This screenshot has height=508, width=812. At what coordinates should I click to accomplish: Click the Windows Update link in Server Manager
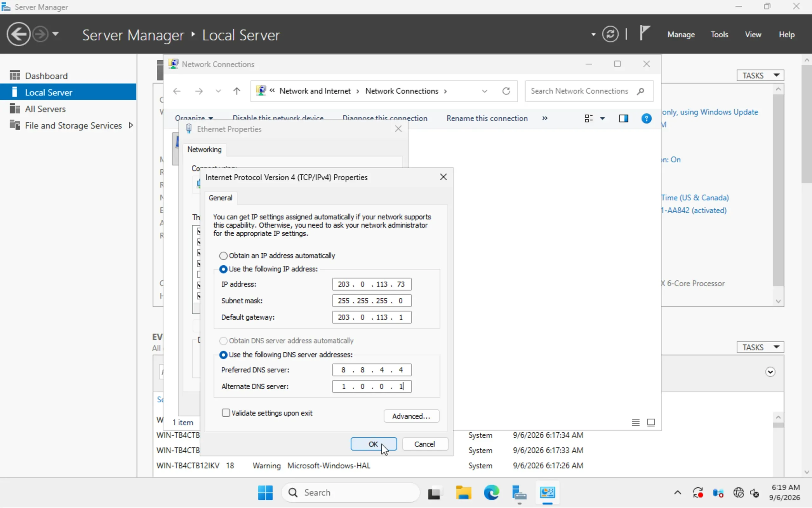[x=710, y=112]
